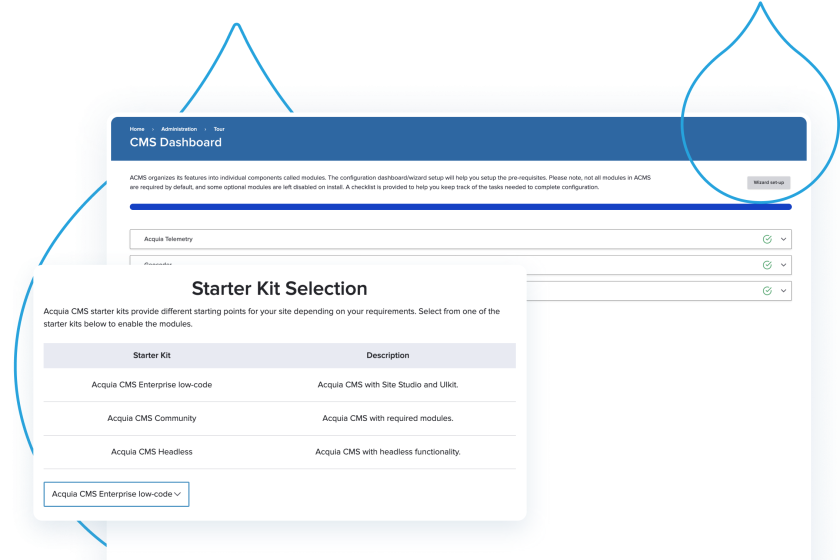Screen dimensions: 840x560
Task: Select Acquia CMS Enterprise low-code table cell
Action: point(152,385)
